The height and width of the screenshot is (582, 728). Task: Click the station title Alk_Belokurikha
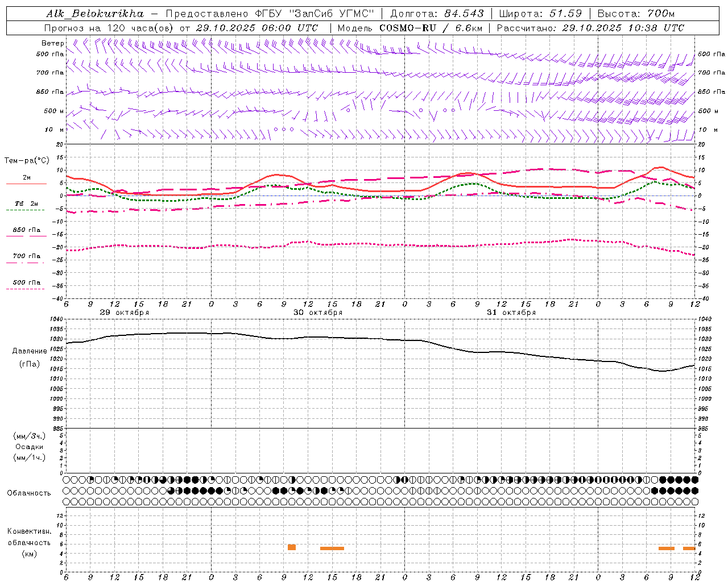(95, 14)
